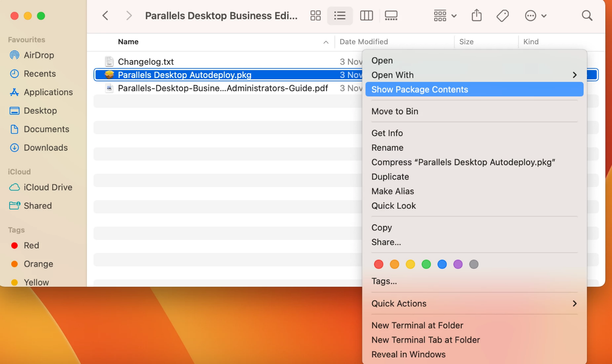Switch Finder to column view
The height and width of the screenshot is (364, 612).
pos(366,16)
